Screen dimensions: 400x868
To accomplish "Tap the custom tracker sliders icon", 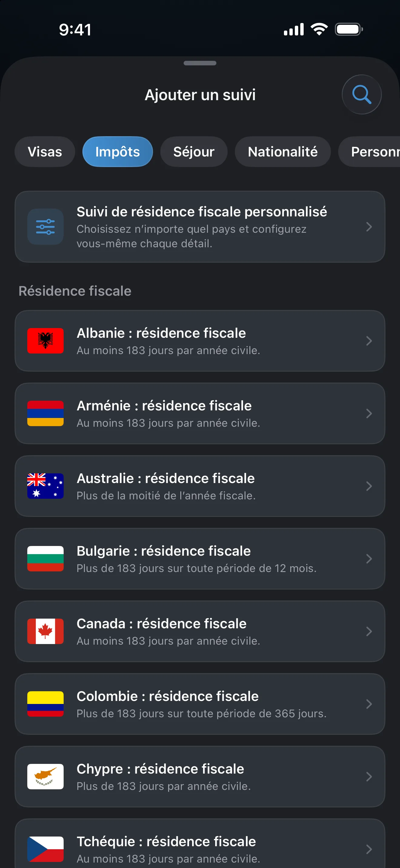I will coord(45,227).
